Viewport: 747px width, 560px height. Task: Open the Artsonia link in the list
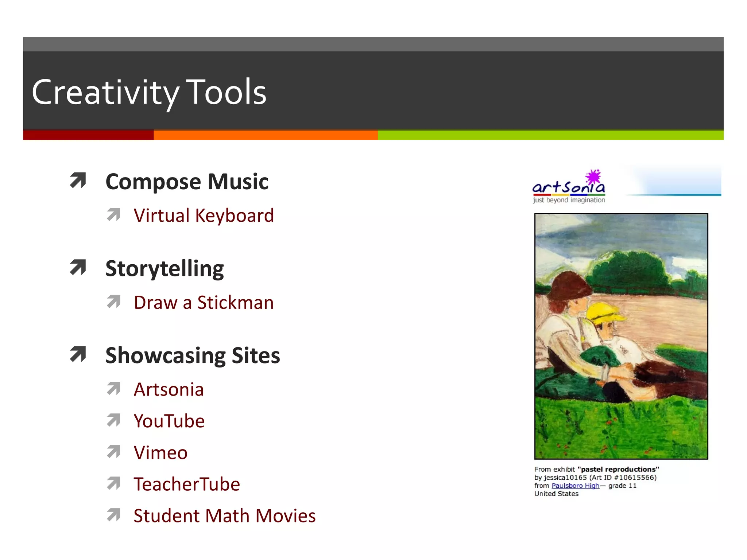point(169,389)
